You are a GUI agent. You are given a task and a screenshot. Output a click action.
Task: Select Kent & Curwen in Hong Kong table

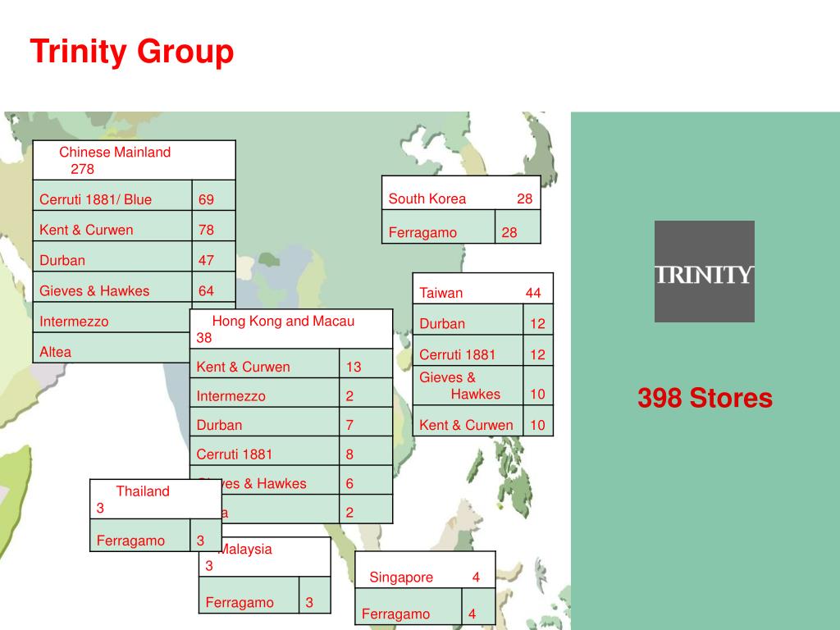click(x=265, y=363)
